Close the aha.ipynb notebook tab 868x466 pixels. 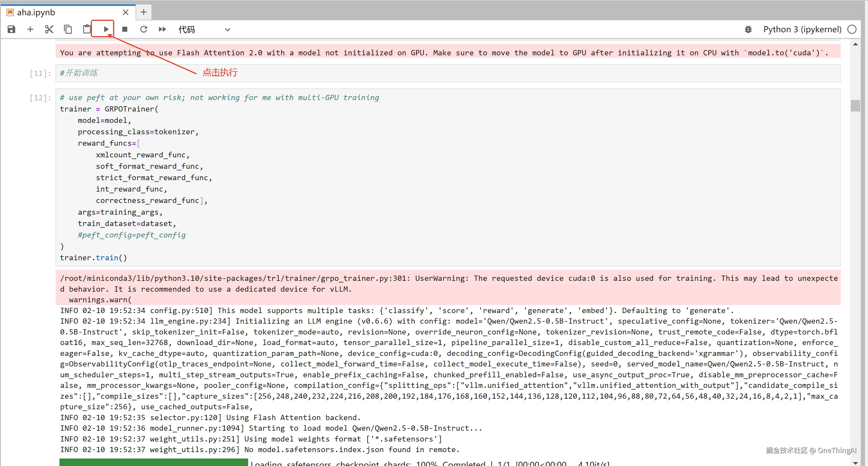(126, 13)
